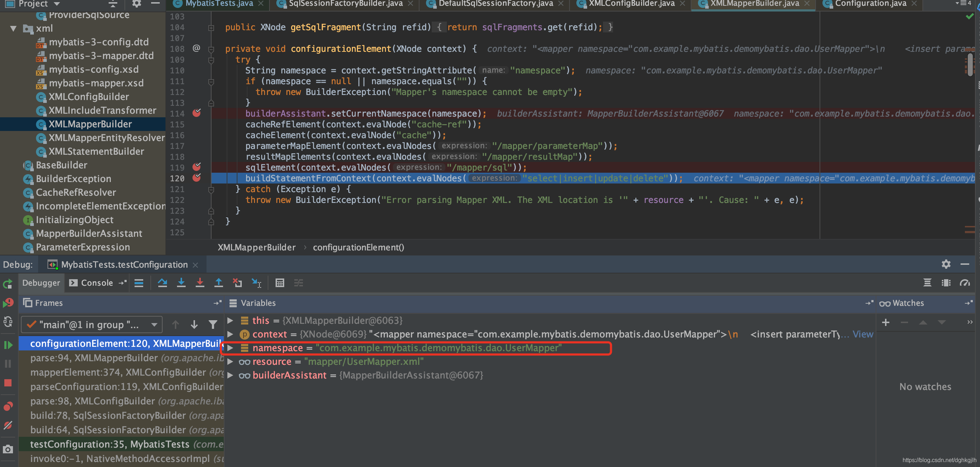Toggle the Mute Breakpoints icon
Image resolution: width=980 pixels, height=467 pixels.
8,425
